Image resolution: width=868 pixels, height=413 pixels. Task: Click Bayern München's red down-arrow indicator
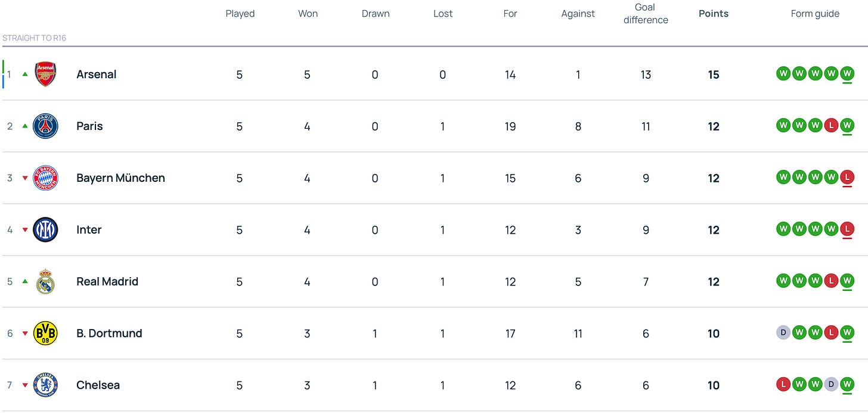(x=25, y=178)
